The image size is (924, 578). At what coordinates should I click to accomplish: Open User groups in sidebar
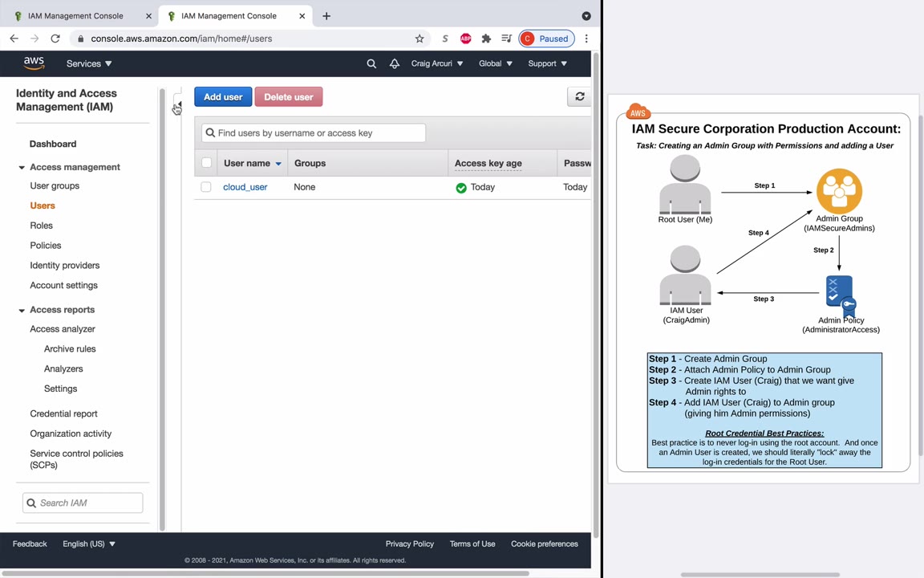[x=55, y=185]
